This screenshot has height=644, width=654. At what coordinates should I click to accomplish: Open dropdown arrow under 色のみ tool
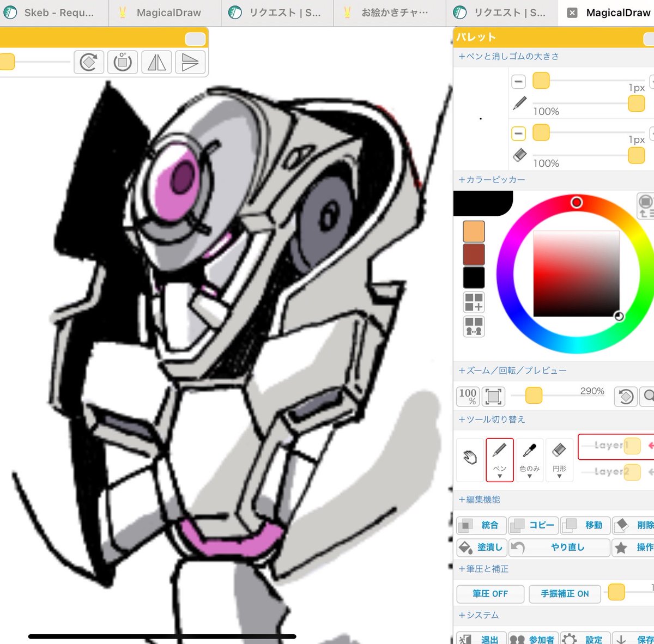[x=529, y=476]
